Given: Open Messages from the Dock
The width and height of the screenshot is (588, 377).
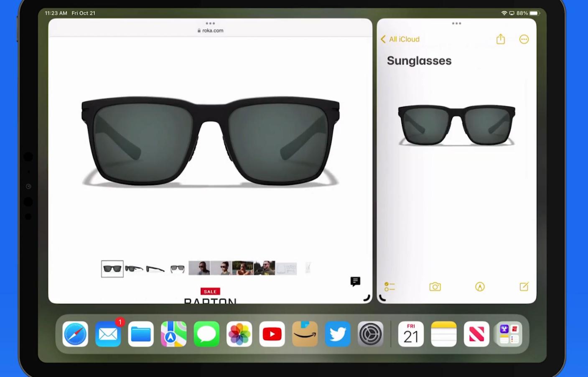Looking at the screenshot, I should [x=206, y=334].
